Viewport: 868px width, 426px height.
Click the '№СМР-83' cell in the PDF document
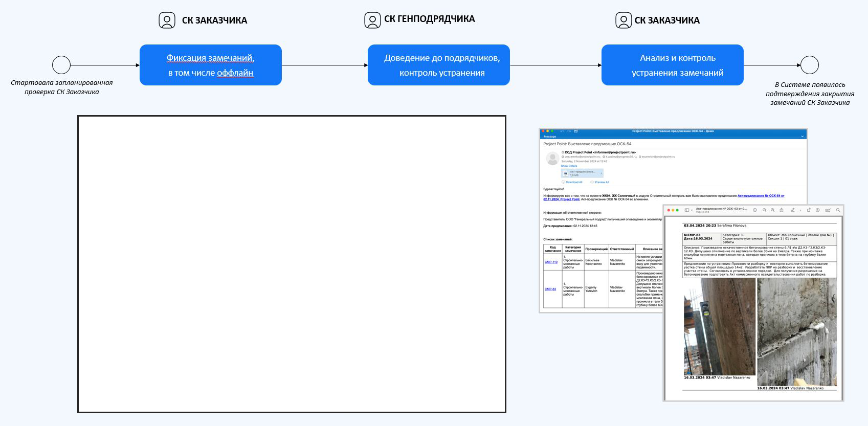[x=701, y=238]
